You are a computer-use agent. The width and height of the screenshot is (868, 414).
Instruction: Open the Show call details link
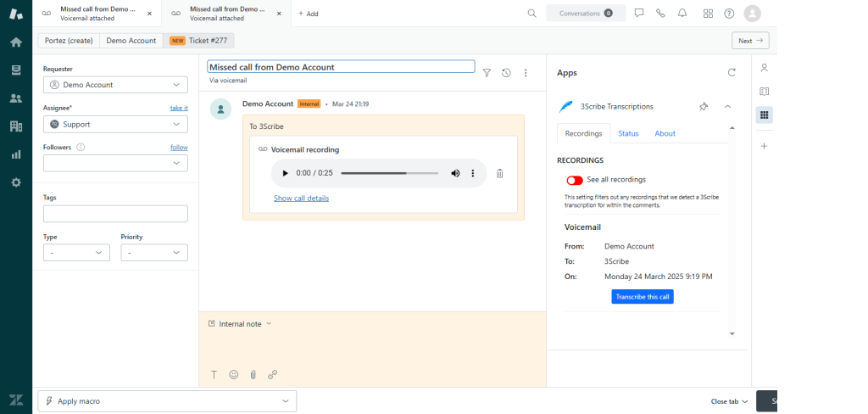(301, 199)
